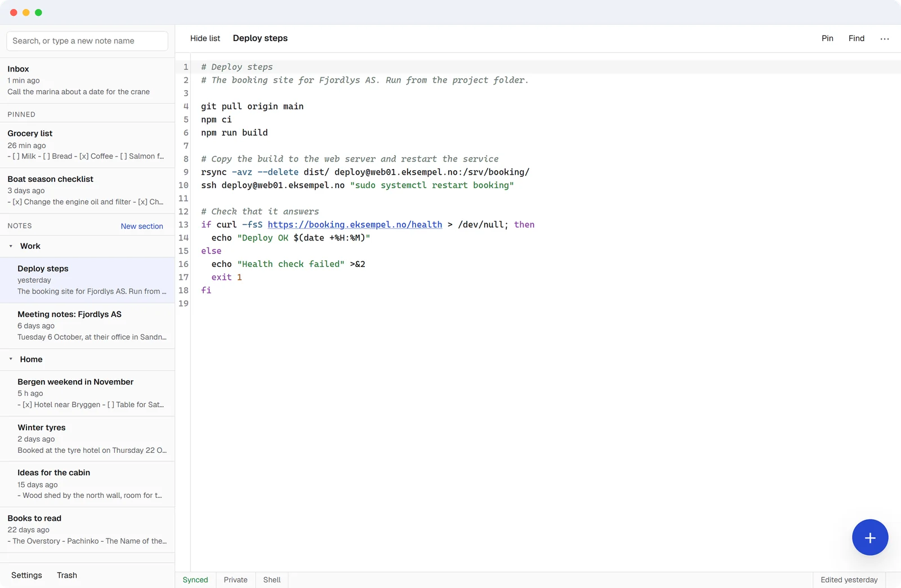
Task: Click line number 19 in the gutter
Action: 184,304
